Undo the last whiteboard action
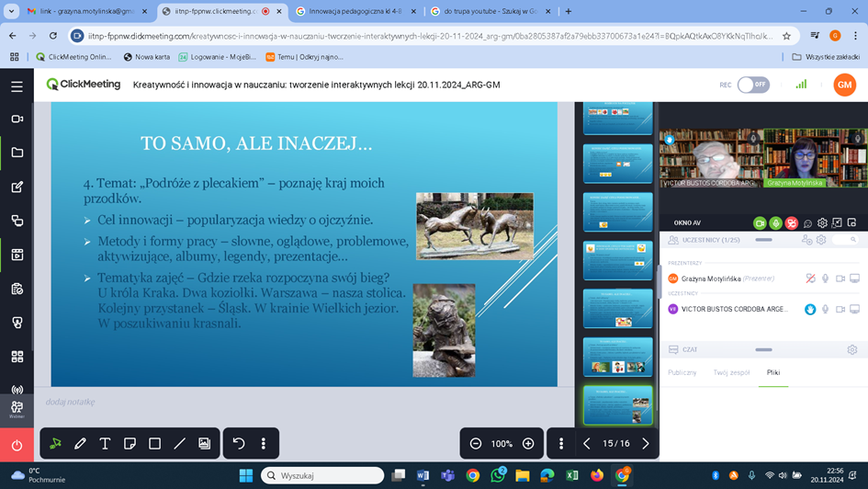868x489 pixels. point(239,444)
